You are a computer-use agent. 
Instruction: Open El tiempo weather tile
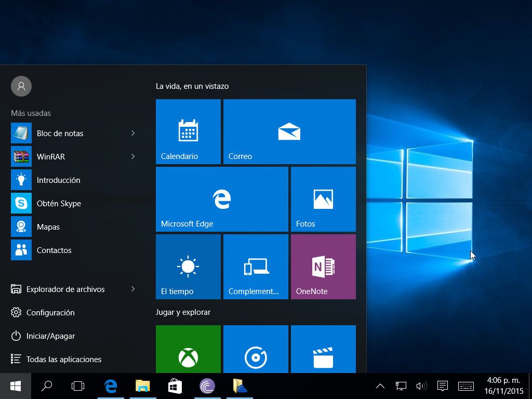tap(188, 267)
